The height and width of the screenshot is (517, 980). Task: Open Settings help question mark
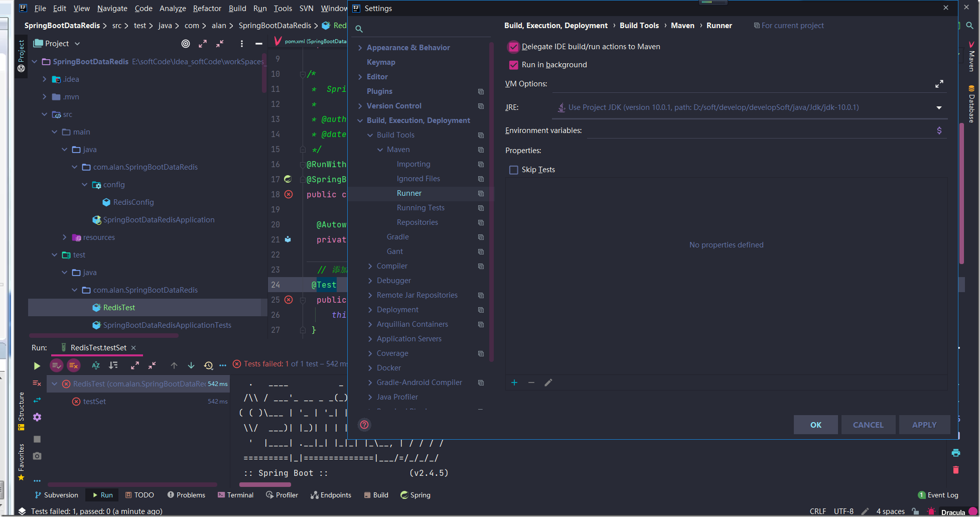point(364,425)
